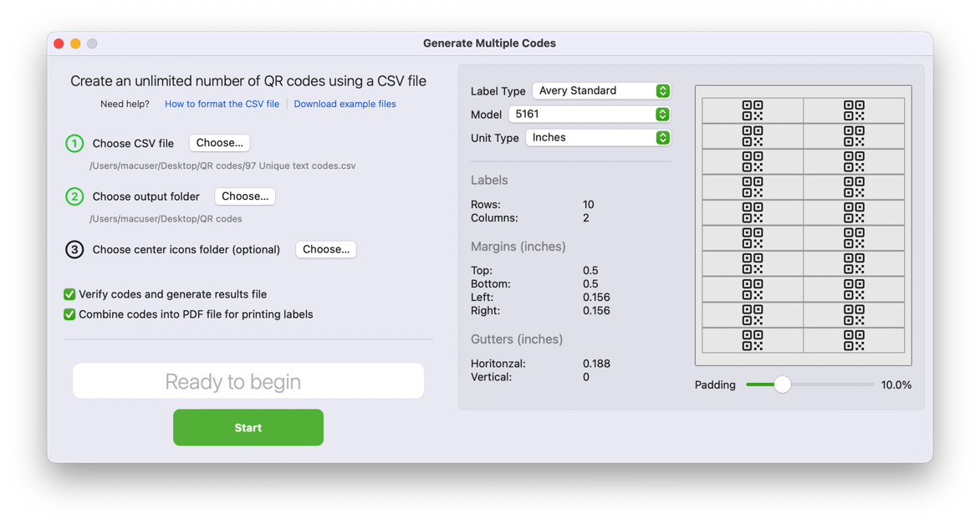Open 'How to format the CSV file' link

point(222,104)
